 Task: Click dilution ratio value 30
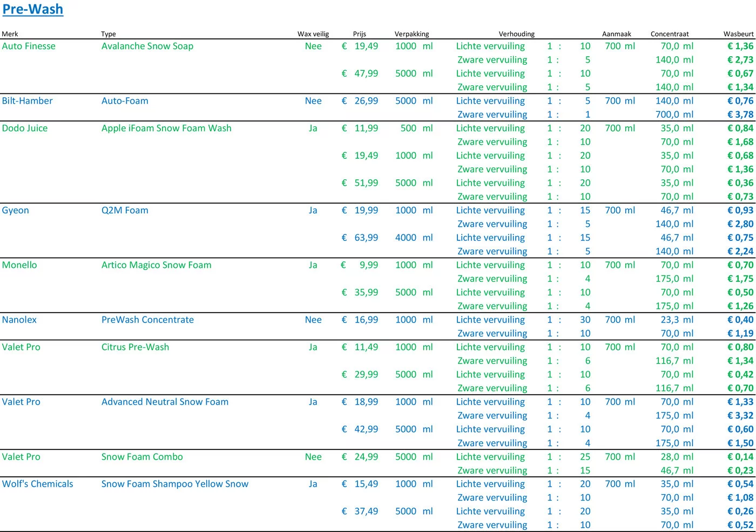click(585, 319)
